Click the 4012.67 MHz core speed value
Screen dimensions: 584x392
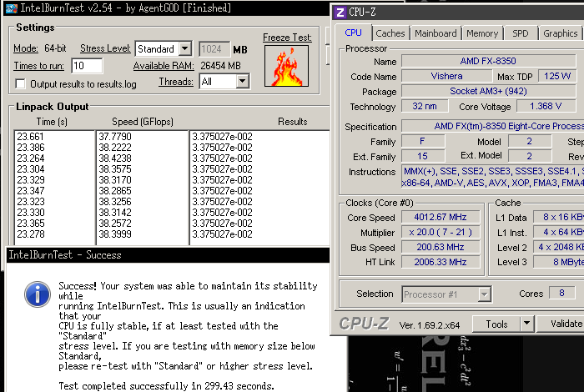pyautogui.click(x=441, y=217)
